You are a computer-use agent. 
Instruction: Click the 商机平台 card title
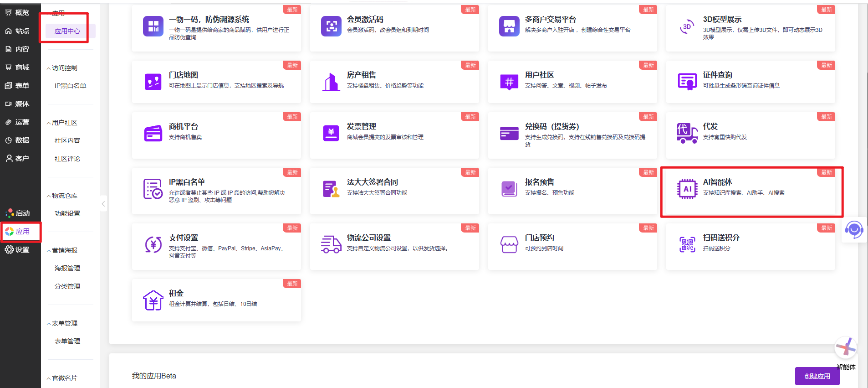184,126
